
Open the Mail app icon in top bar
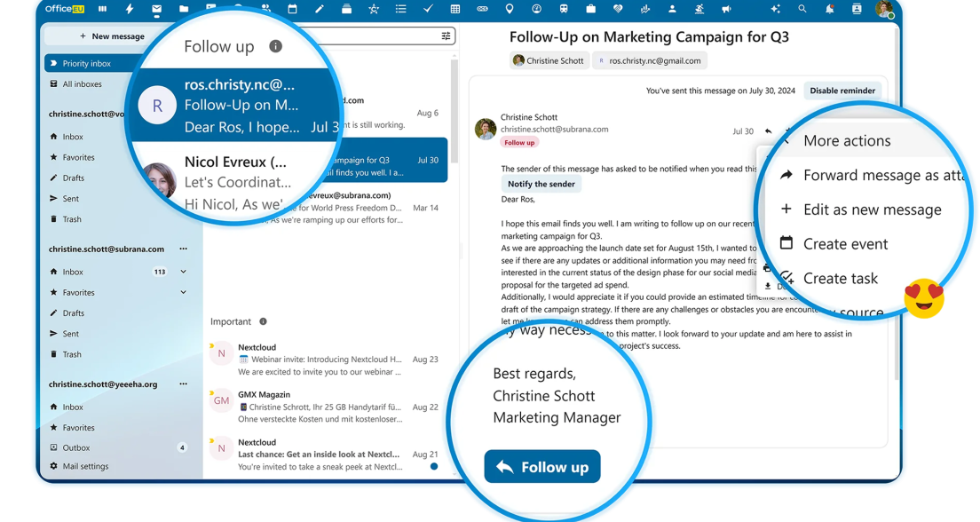156,10
